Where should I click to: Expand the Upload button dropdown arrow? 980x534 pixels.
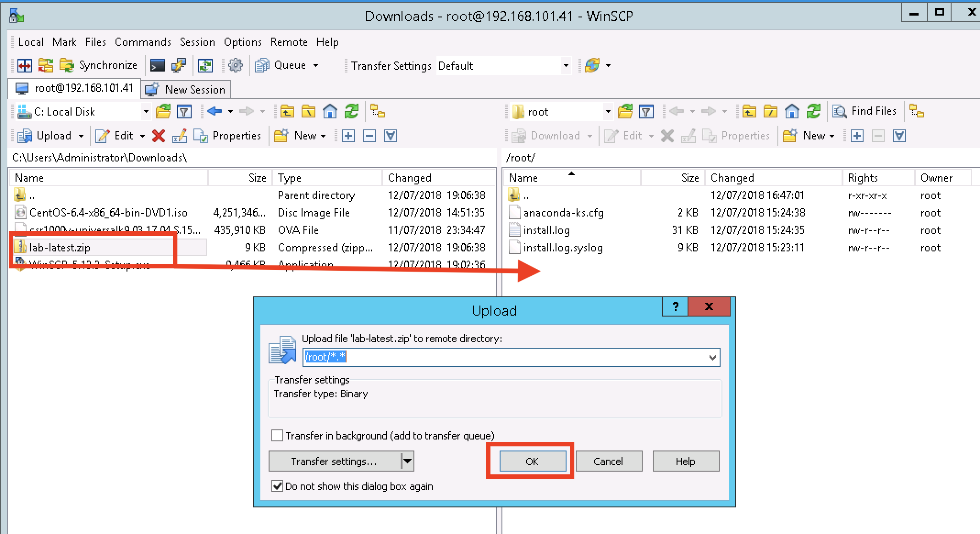tap(81, 136)
